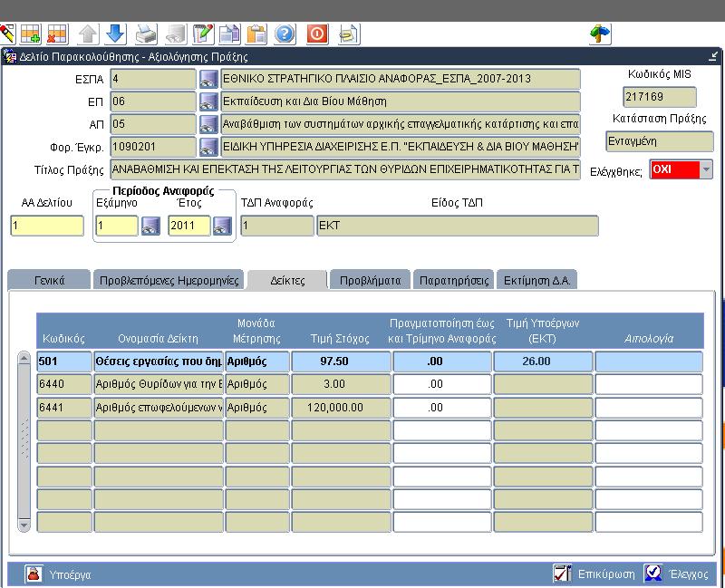Viewport: 725px width, 588px height.
Task: Click the delete record table icon
Action: point(58,34)
